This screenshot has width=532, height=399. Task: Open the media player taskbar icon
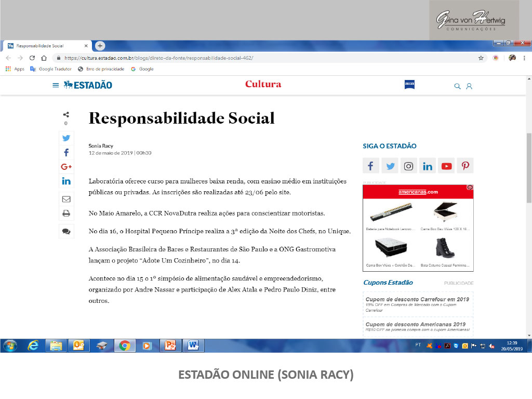(147, 345)
